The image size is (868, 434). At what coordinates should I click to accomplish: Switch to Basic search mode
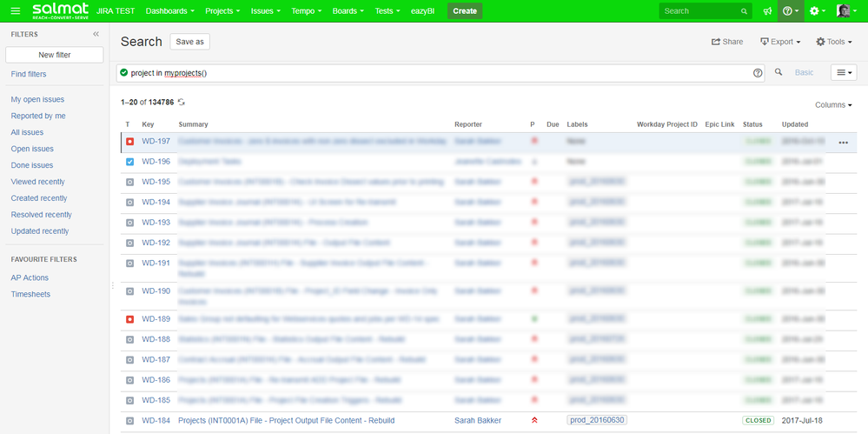click(805, 72)
